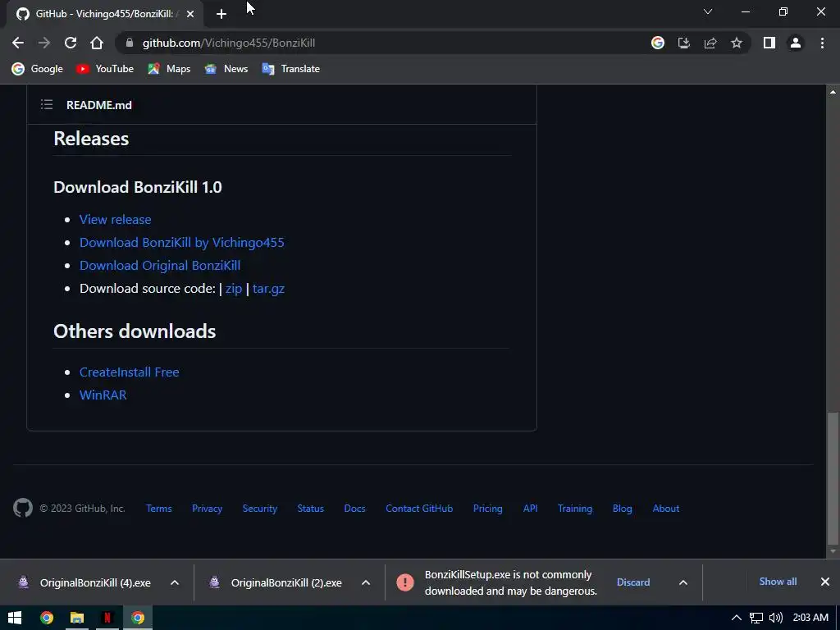Open the browser home page
Viewport: 840px width, 630px height.
point(97,43)
